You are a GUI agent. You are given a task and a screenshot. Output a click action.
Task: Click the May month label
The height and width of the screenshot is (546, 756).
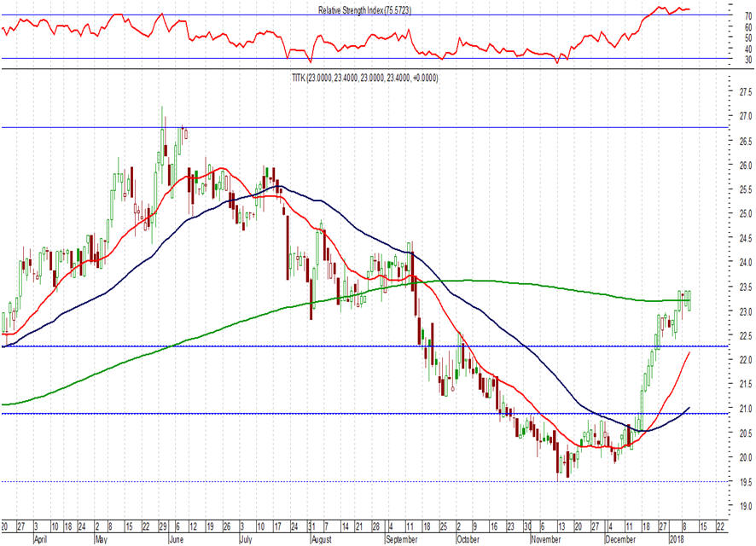tap(102, 540)
